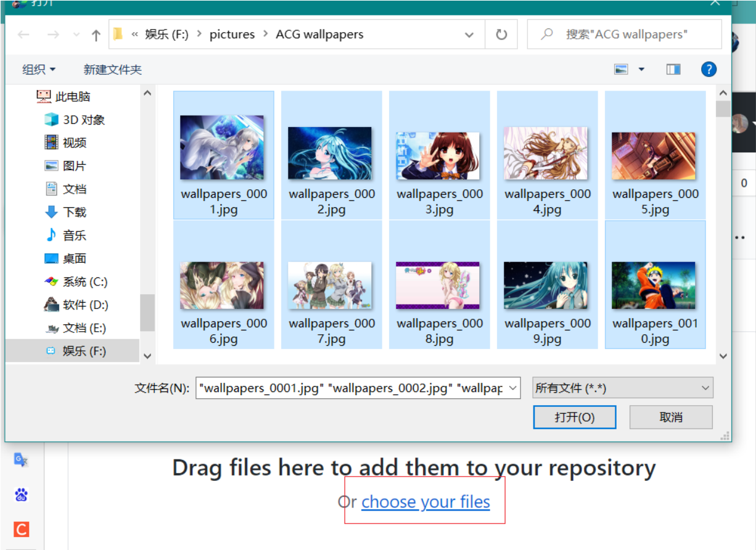756x550 pixels.
Task: Click 打开(O) button
Action: [575, 417]
